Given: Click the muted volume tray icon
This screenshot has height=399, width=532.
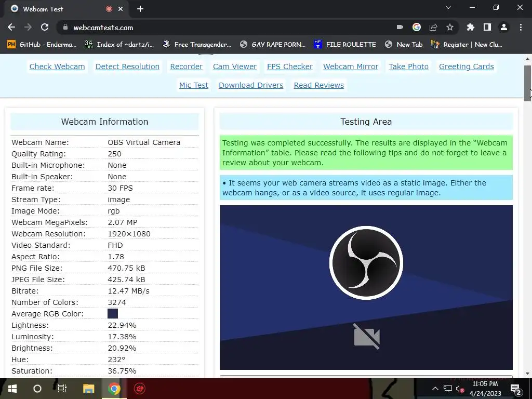Looking at the screenshot, I should pyautogui.click(x=460, y=389).
